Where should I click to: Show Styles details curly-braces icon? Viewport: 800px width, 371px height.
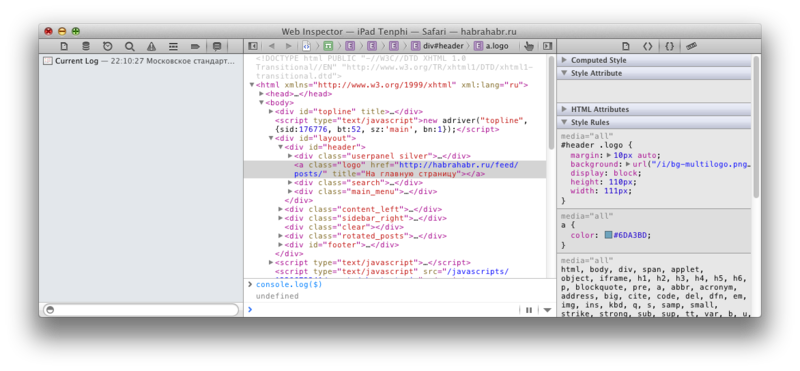[669, 46]
